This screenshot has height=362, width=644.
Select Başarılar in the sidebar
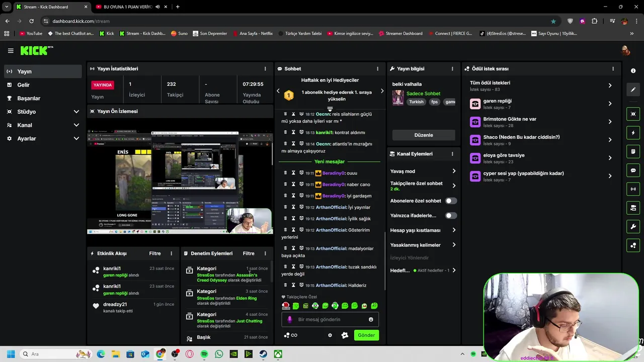click(x=43, y=99)
